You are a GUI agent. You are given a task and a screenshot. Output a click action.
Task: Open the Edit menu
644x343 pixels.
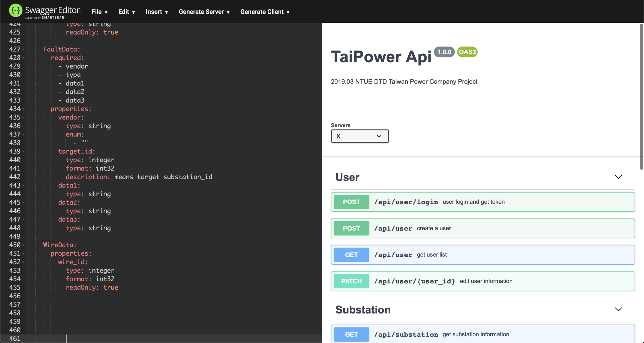126,12
